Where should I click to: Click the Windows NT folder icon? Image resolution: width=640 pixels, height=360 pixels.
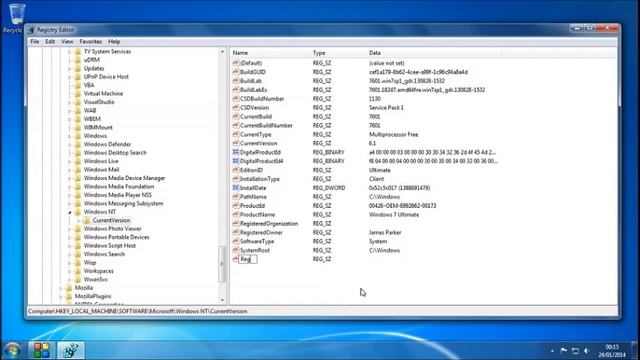(78, 212)
